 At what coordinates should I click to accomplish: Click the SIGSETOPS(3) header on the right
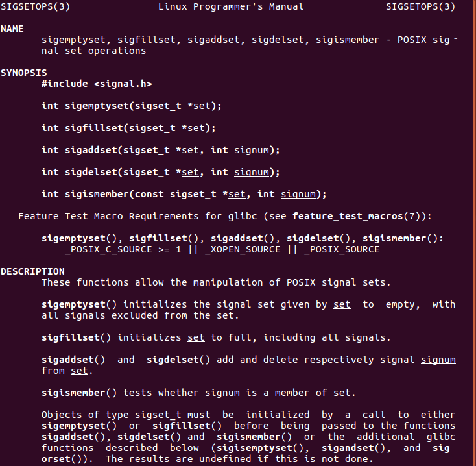click(420, 7)
